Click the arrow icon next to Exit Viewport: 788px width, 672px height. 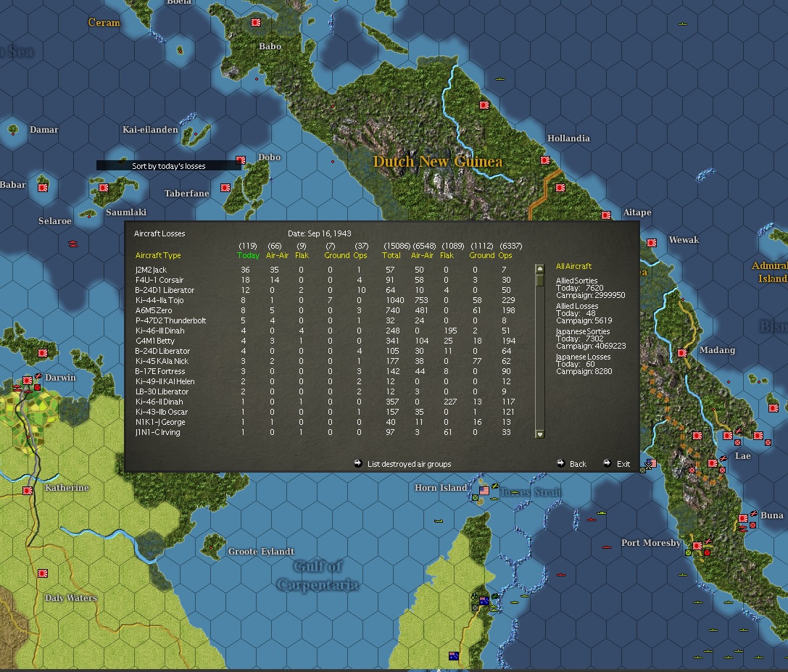pyautogui.click(x=607, y=463)
